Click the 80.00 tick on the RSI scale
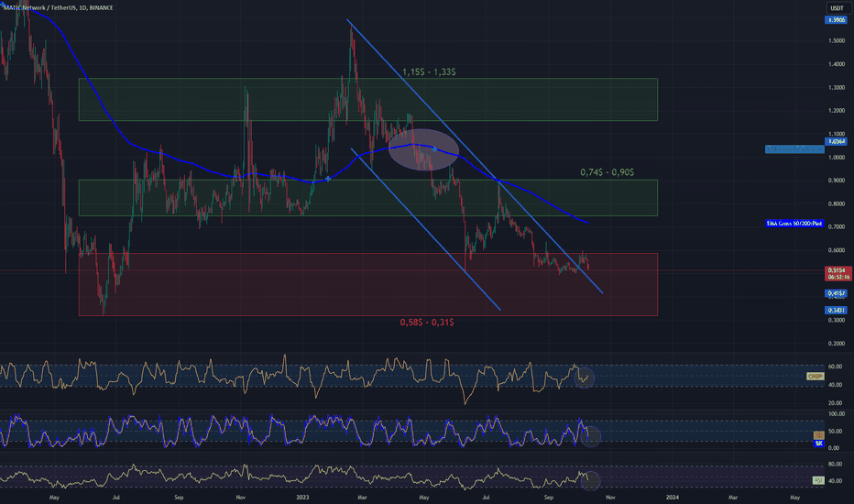The width and height of the screenshot is (854, 504). pyautogui.click(x=836, y=465)
